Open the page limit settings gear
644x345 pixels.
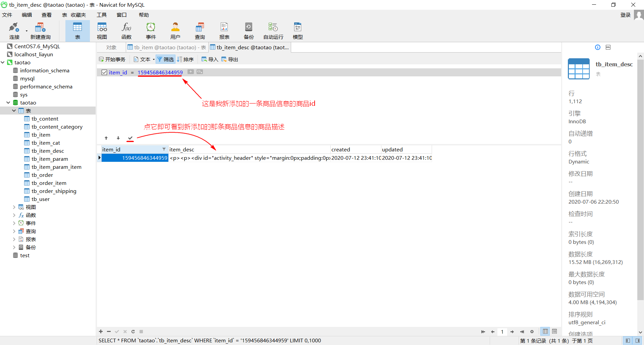point(532,332)
